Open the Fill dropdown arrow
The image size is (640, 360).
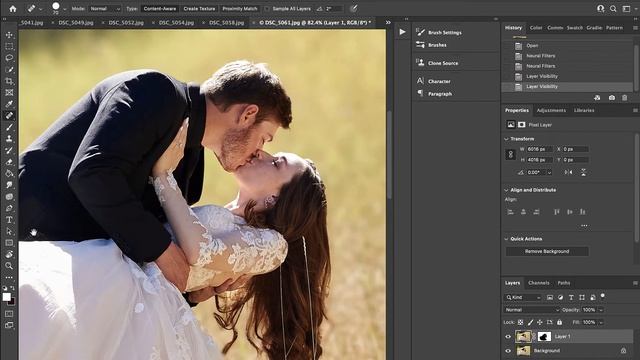click(601, 322)
